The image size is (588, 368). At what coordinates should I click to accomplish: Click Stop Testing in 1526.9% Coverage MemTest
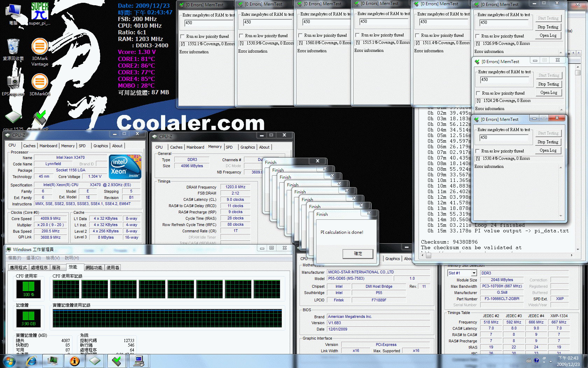point(548,27)
